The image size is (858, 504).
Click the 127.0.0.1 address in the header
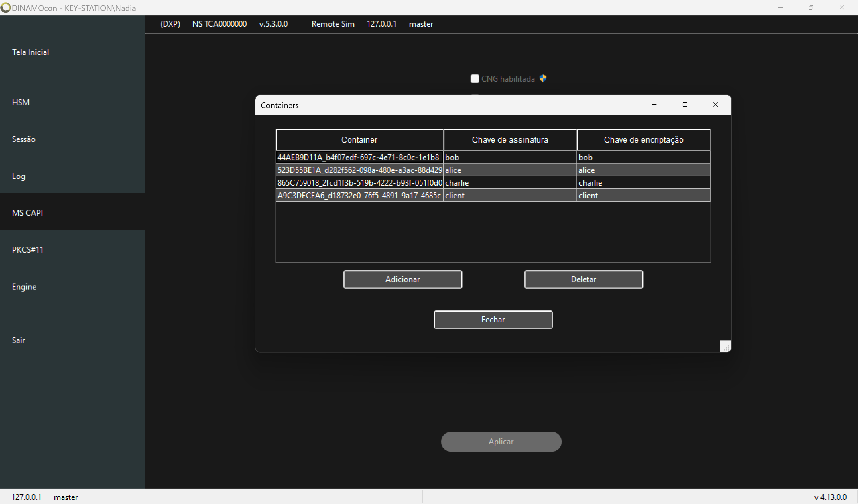point(381,24)
